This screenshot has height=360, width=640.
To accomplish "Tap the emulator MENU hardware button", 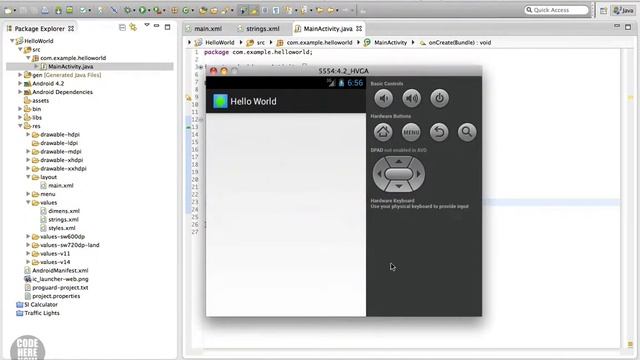I will [x=411, y=132].
